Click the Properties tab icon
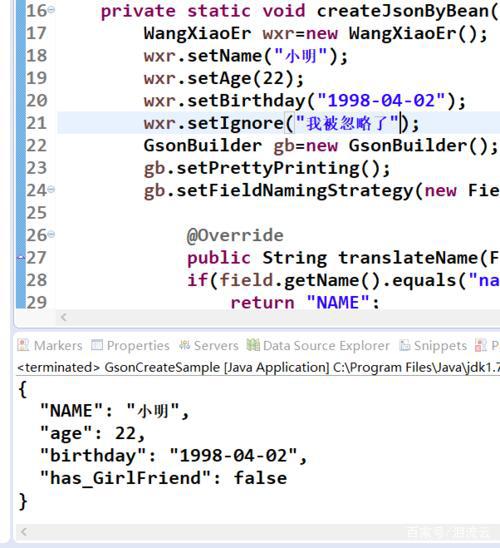500x548 pixels. (97, 345)
